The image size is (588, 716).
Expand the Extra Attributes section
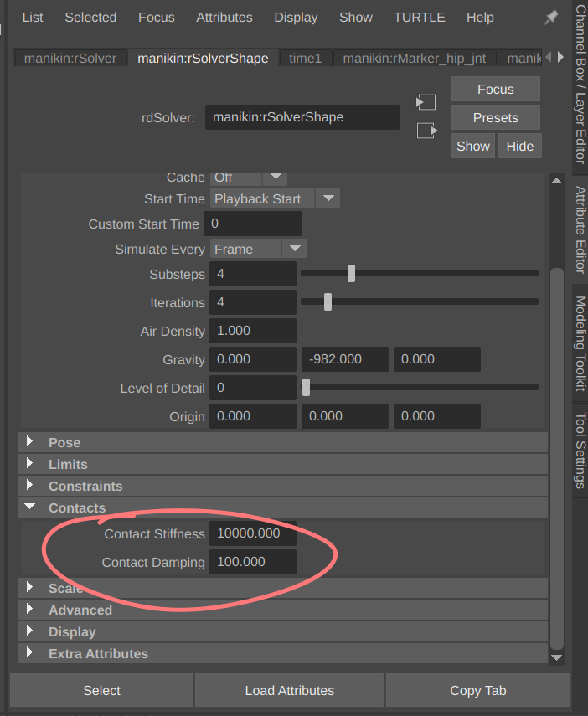coord(282,653)
